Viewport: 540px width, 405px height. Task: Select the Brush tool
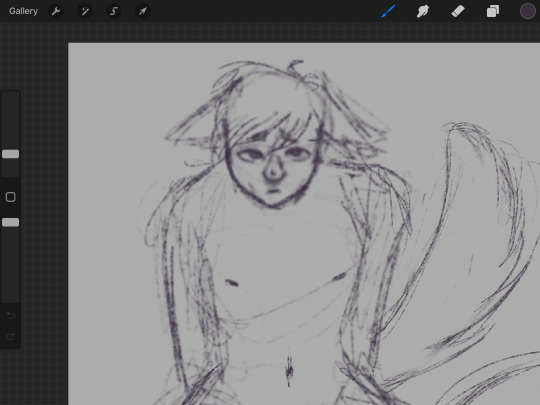(x=388, y=11)
